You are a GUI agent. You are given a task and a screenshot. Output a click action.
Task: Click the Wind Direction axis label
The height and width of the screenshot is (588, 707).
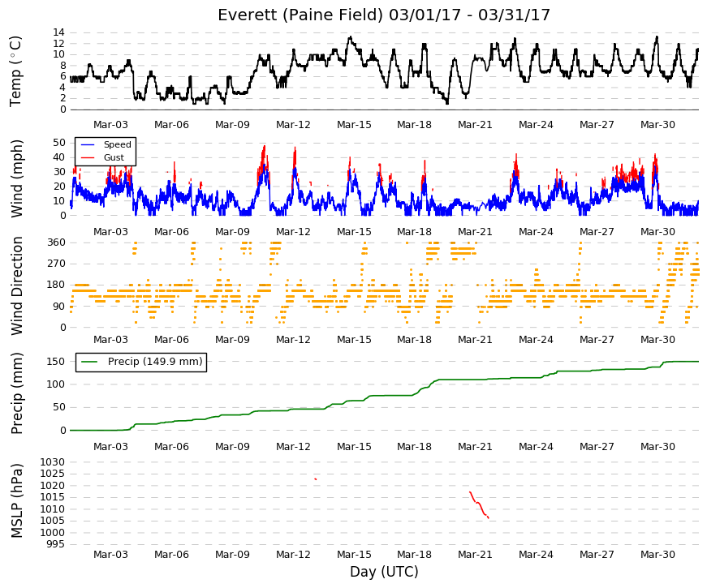(x=16, y=286)
